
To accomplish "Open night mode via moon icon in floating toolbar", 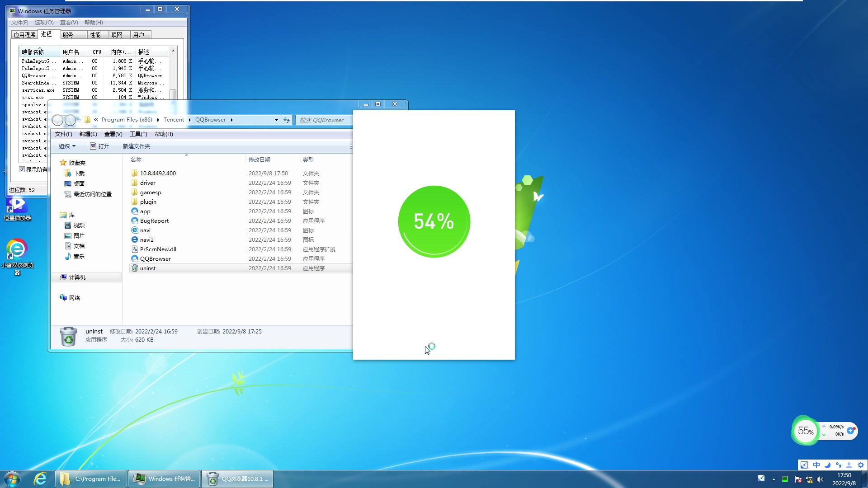I will (827, 465).
